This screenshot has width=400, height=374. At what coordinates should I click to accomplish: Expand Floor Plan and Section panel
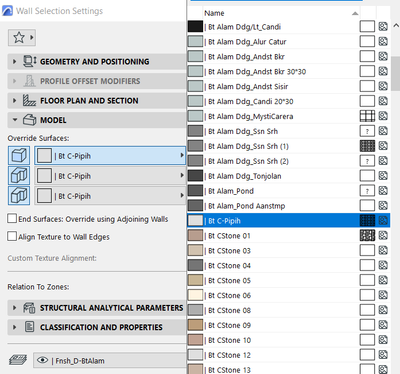(97, 100)
